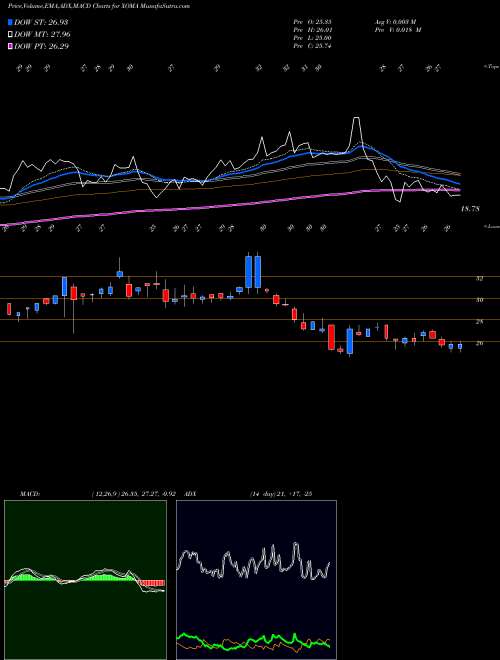Select the 'DOW PT: 26.29' legend label

click(x=41, y=46)
